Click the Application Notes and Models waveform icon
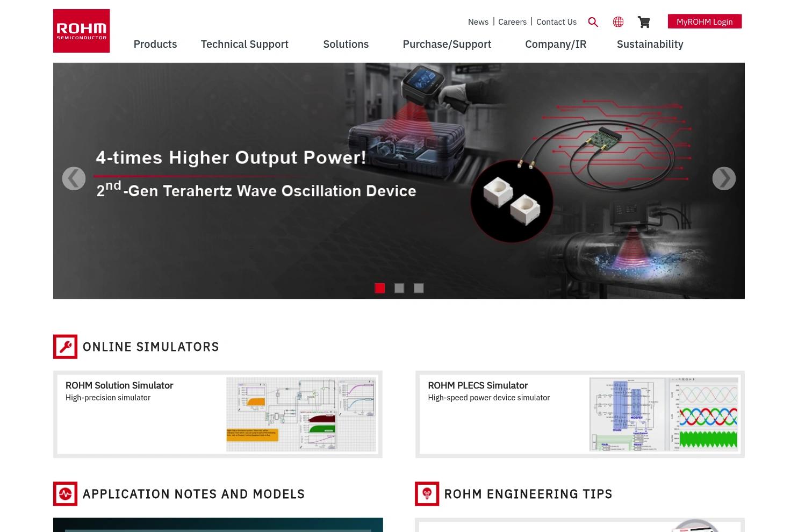This screenshot has height=532, width=798. point(65,494)
